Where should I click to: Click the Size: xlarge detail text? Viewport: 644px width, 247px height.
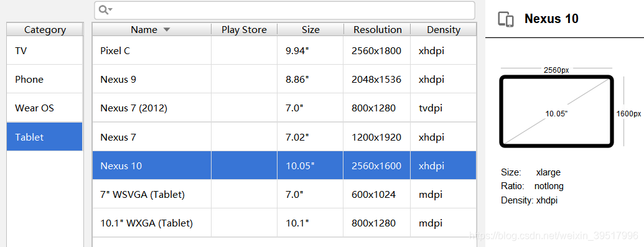point(531,172)
